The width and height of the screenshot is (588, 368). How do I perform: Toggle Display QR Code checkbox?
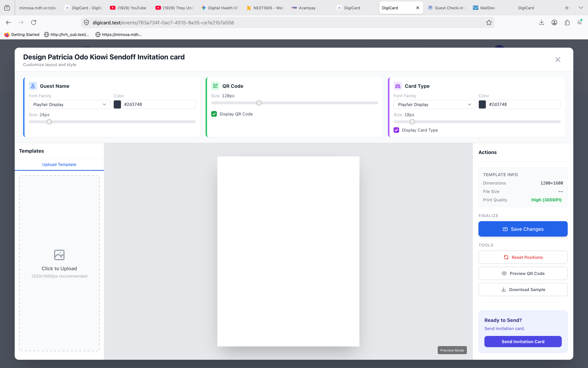[214, 114]
